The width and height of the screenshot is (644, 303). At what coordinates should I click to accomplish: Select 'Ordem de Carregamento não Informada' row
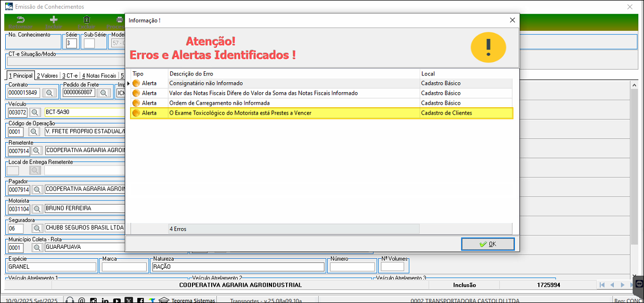(321, 103)
